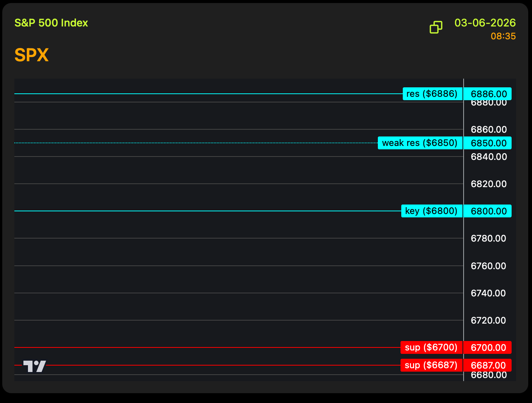Click the 03-06-2026 date text
The image size is (532, 403).
point(485,23)
